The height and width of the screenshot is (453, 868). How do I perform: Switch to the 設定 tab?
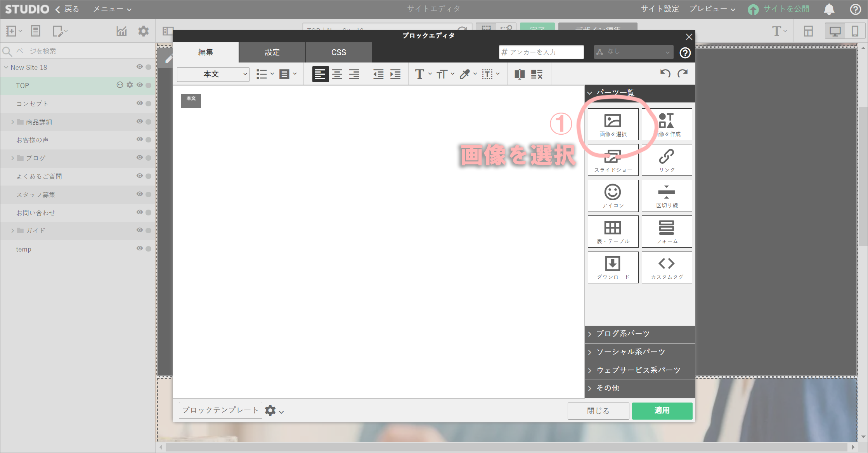pyautogui.click(x=272, y=52)
